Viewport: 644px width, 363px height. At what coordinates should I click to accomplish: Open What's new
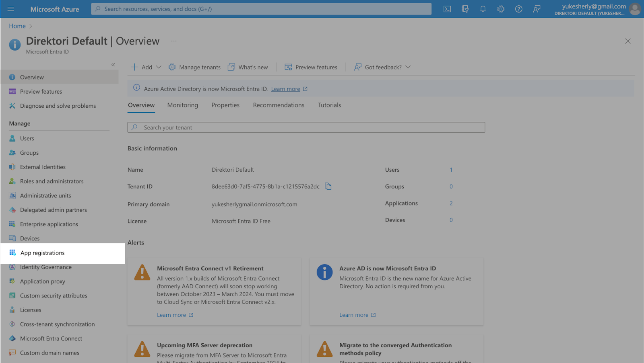248,67
